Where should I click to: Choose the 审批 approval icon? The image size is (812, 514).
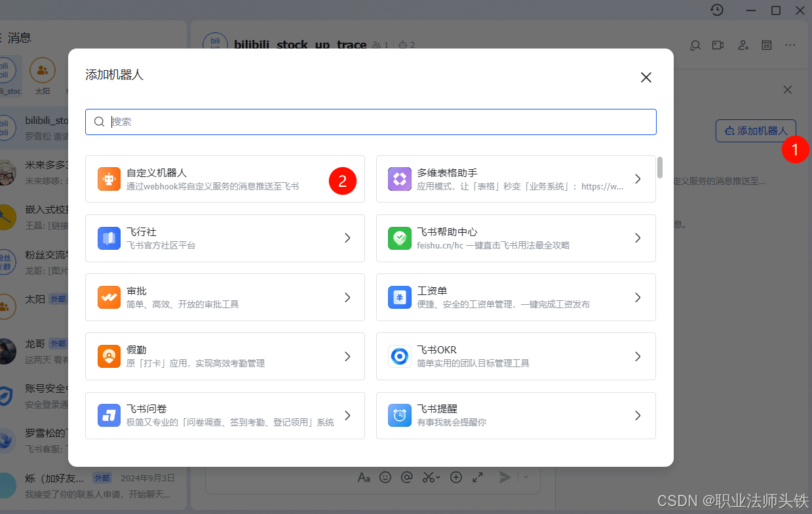109,297
